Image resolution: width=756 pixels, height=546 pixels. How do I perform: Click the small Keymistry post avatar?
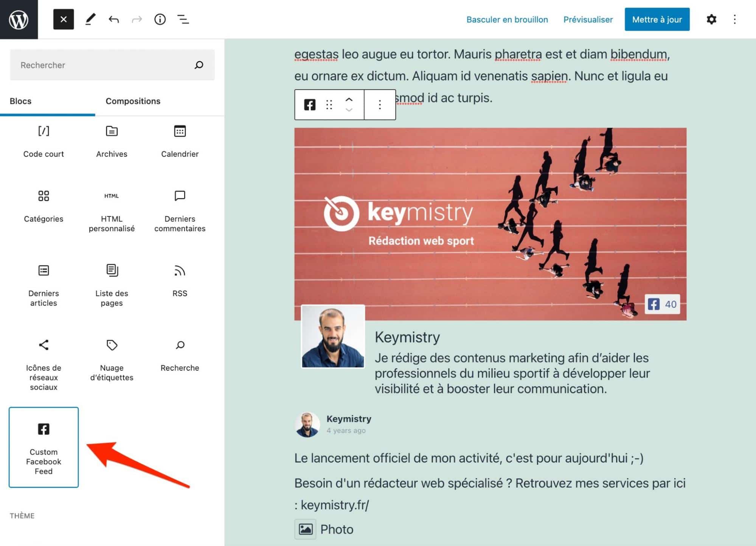click(x=307, y=424)
